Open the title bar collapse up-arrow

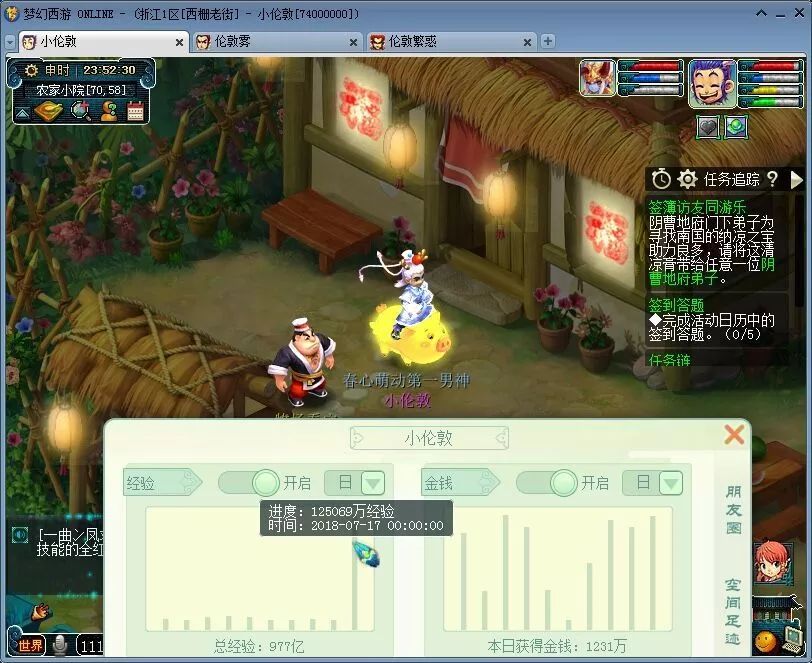click(762, 13)
